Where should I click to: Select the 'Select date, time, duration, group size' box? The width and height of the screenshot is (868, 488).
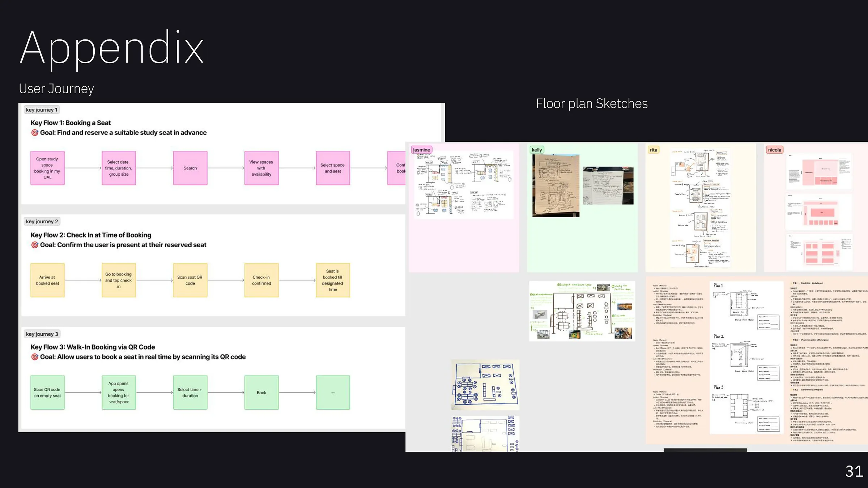pyautogui.click(x=119, y=168)
